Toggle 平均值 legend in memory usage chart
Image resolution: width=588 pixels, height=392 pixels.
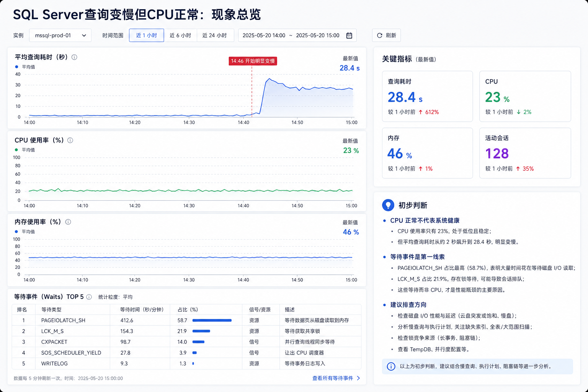tap(25, 232)
